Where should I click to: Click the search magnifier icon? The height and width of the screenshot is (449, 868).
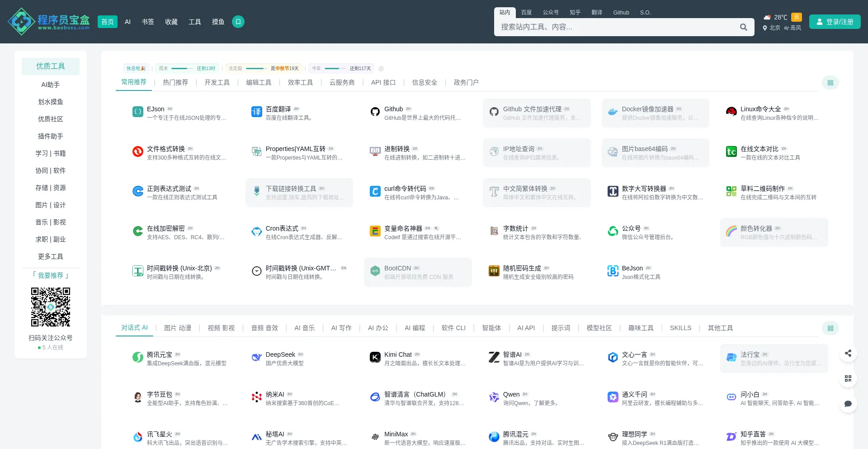(743, 27)
